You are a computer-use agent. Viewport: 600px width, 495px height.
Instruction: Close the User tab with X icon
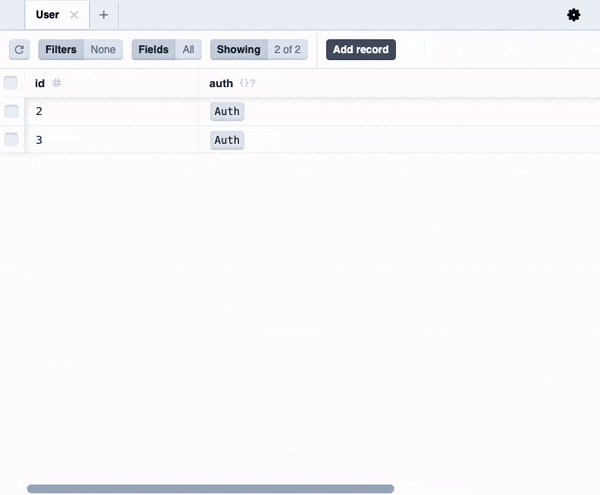click(74, 15)
